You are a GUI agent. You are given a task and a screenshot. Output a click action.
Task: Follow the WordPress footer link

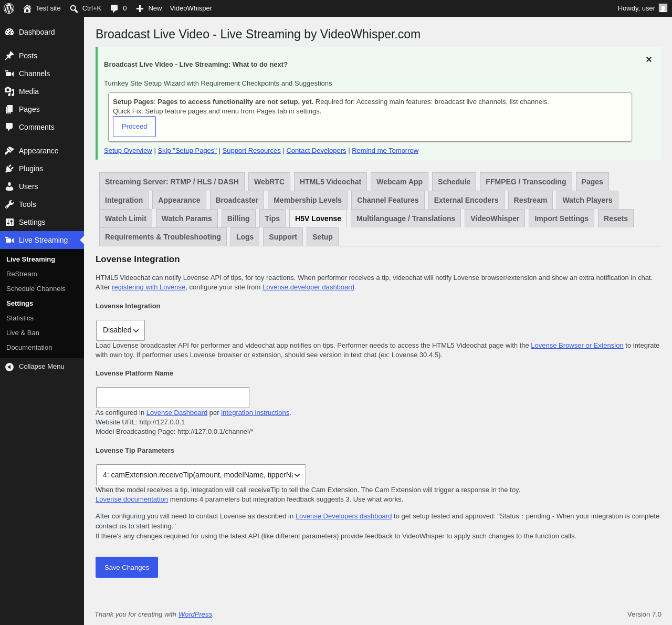click(195, 614)
